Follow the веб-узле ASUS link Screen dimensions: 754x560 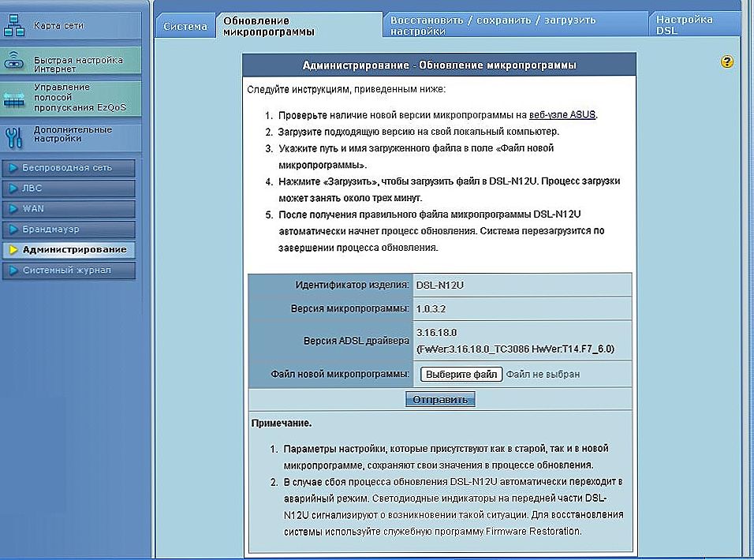[x=562, y=115]
